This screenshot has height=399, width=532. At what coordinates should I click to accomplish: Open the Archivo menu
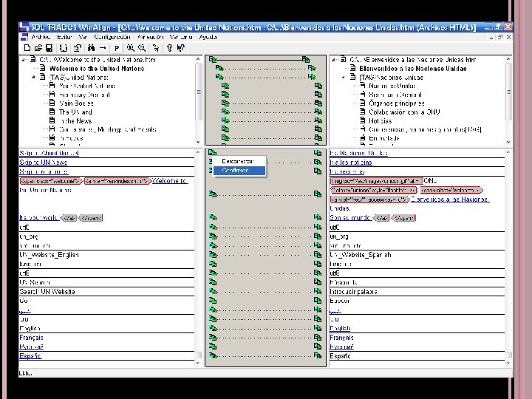(41, 37)
